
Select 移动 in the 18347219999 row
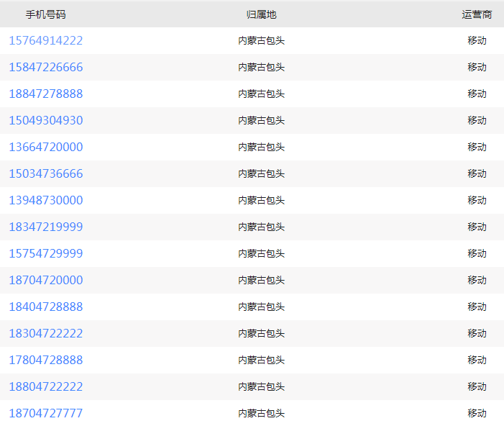(x=477, y=227)
